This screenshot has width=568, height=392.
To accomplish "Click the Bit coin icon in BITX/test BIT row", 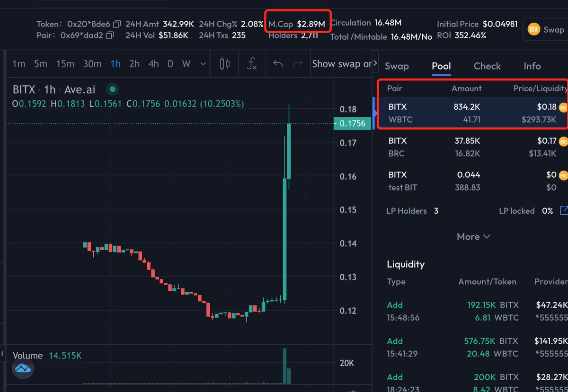I will pos(563,175).
